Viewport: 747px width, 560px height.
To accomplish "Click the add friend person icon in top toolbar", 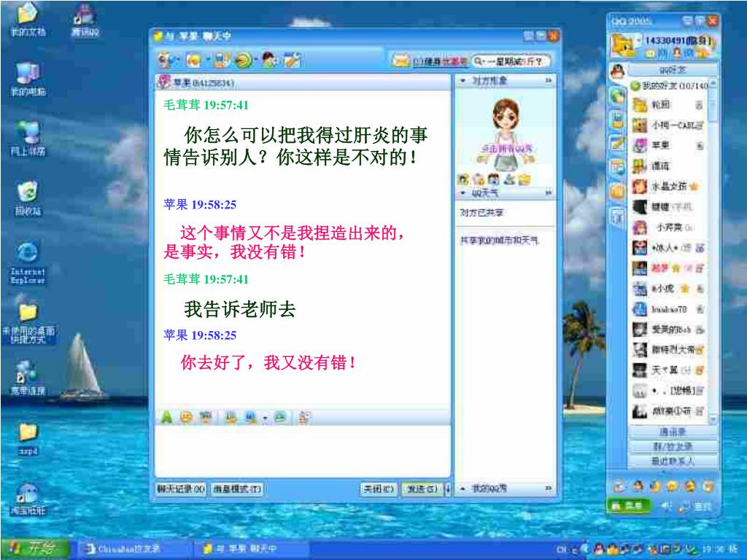I will [270, 60].
